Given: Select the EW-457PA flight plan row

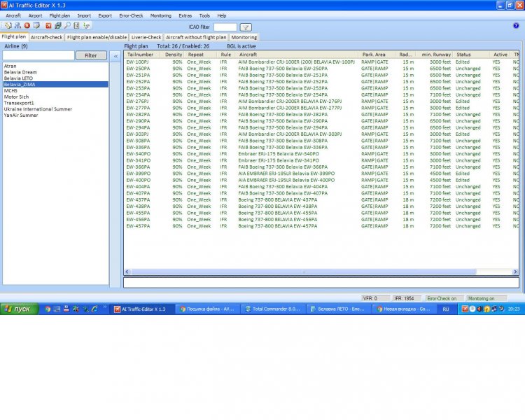Looking at the screenshot, I should coord(321,226).
